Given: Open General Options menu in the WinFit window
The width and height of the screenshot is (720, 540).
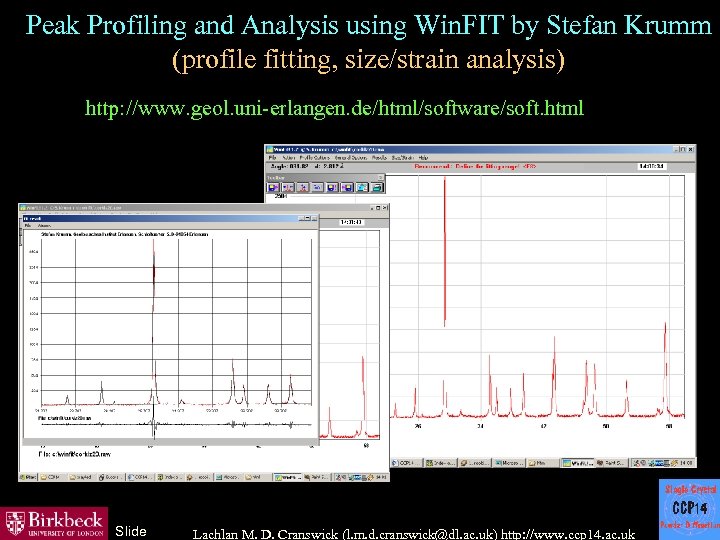Looking at the screenshot, I should 351,158.
